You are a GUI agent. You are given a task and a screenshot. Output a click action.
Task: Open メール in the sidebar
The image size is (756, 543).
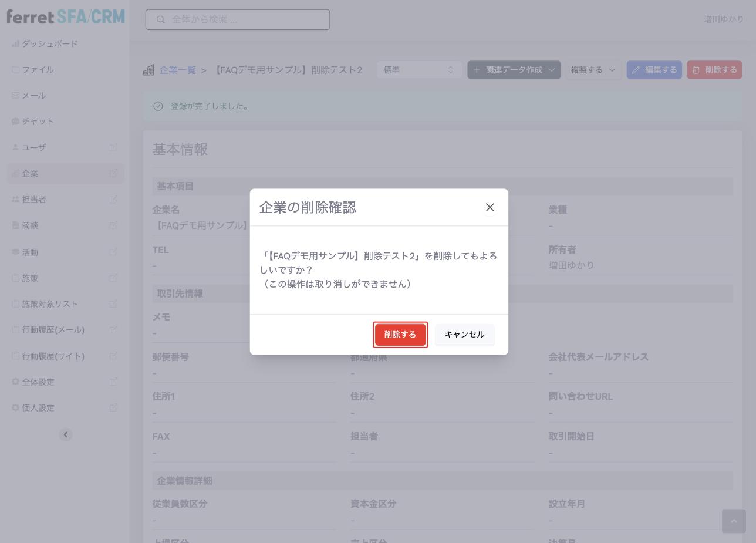33,95
